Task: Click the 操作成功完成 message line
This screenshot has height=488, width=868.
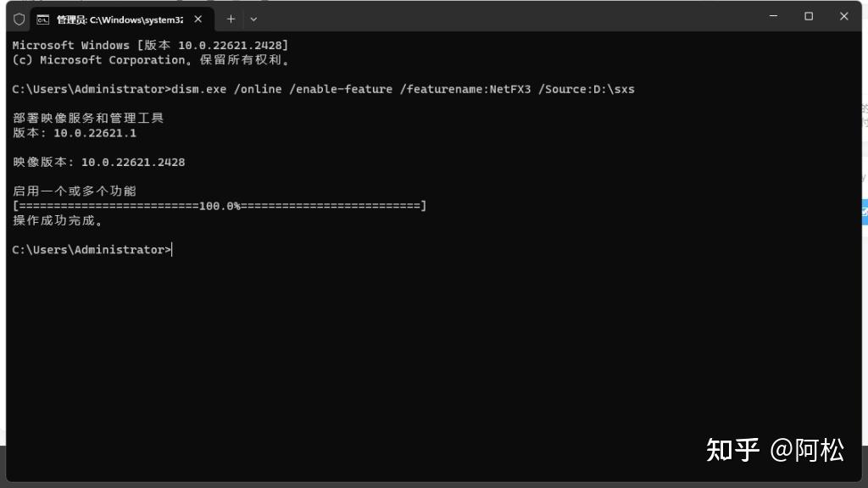Action: (58, 221)
